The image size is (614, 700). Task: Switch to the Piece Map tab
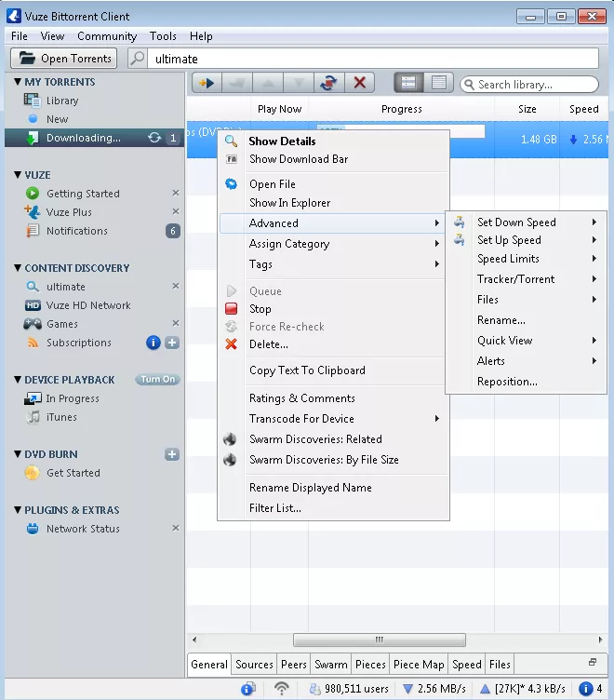pyautogui.click(x=419, y=665)
